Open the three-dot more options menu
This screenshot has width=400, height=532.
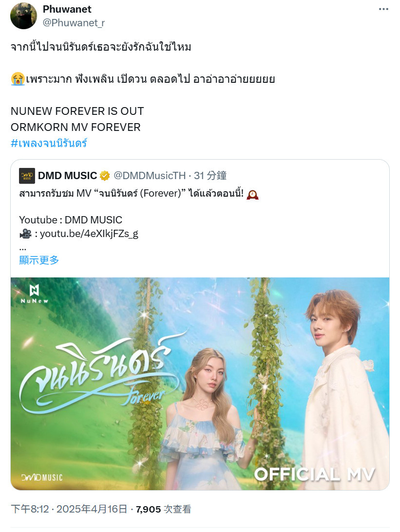pyautogui.click(x=383, y=9)
